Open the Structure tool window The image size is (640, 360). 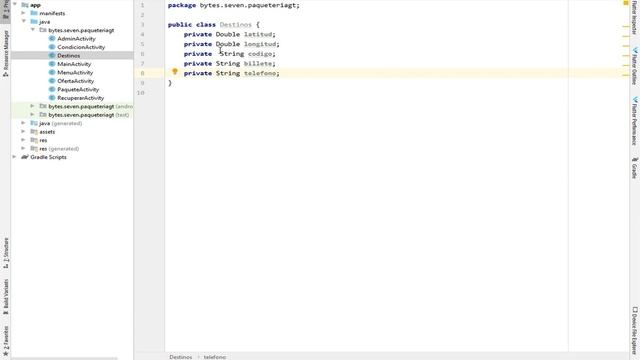pos(6,253)
